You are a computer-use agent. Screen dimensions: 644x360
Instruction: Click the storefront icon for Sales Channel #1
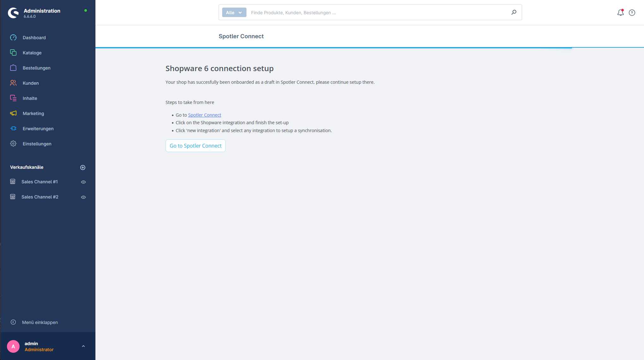pos(13,182)
